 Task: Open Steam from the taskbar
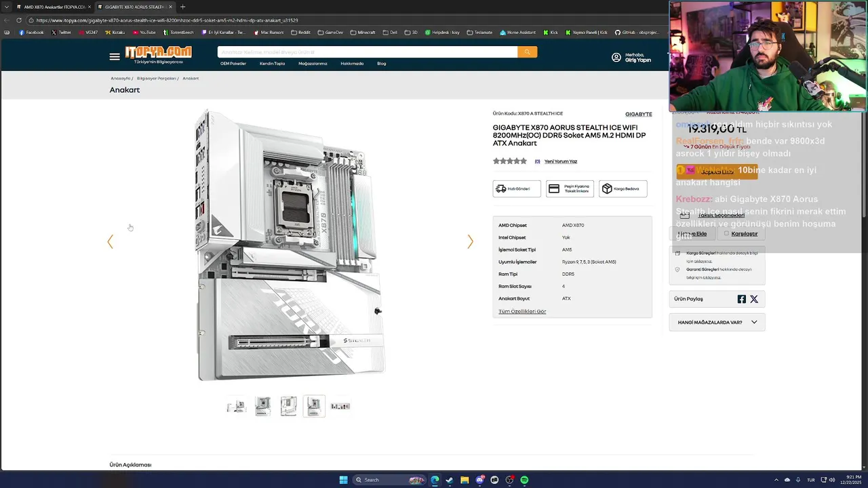(449, 480)
